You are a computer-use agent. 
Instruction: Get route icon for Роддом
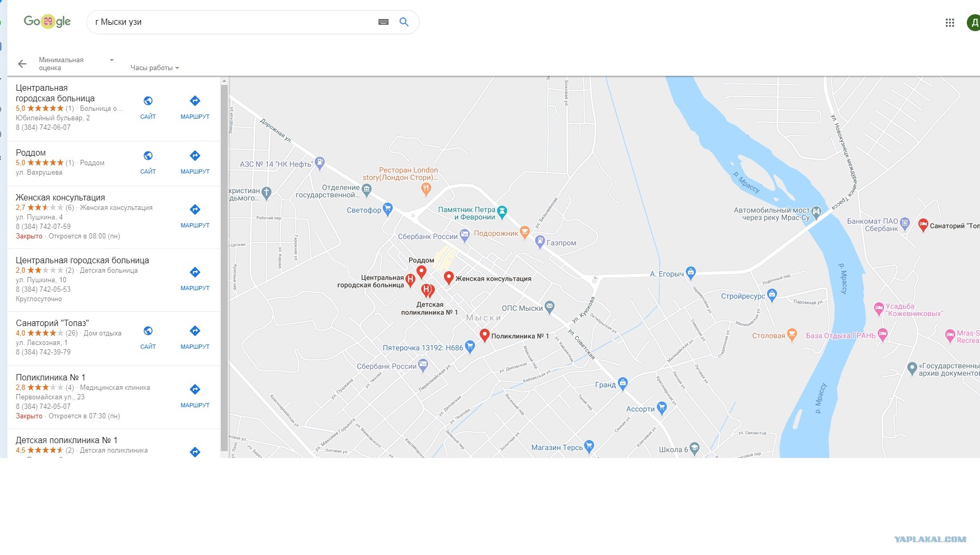click(195, 156)
